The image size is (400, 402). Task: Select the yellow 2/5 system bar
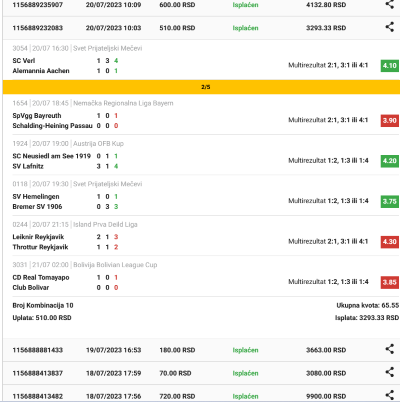click(x=201, y=87)
